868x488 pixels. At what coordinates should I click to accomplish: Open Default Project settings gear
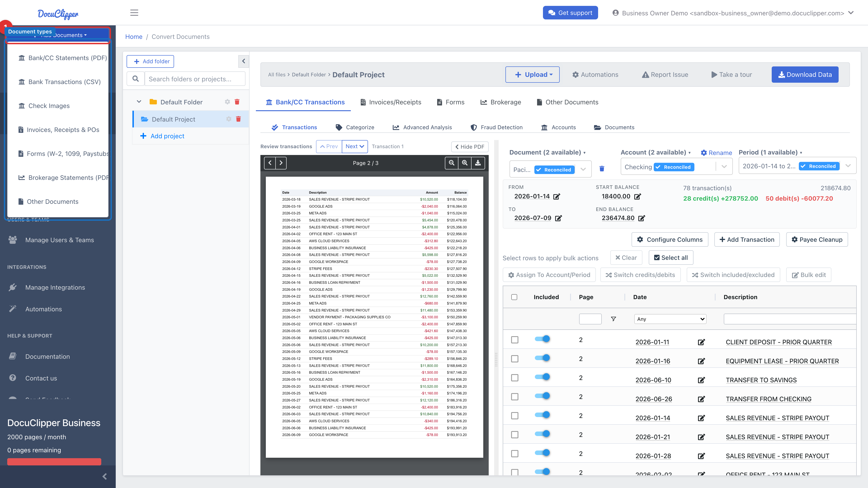click(229, 119)
